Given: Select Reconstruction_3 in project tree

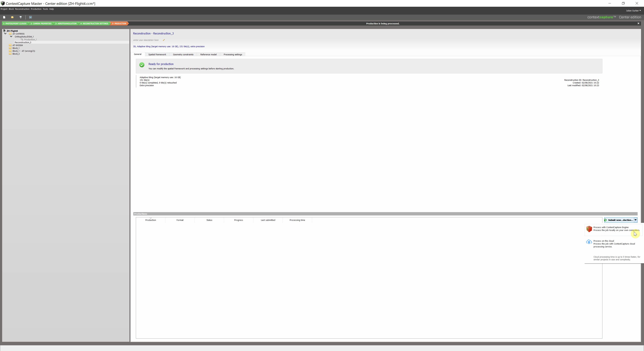Looking at the screenshot, I should point(23,42).
